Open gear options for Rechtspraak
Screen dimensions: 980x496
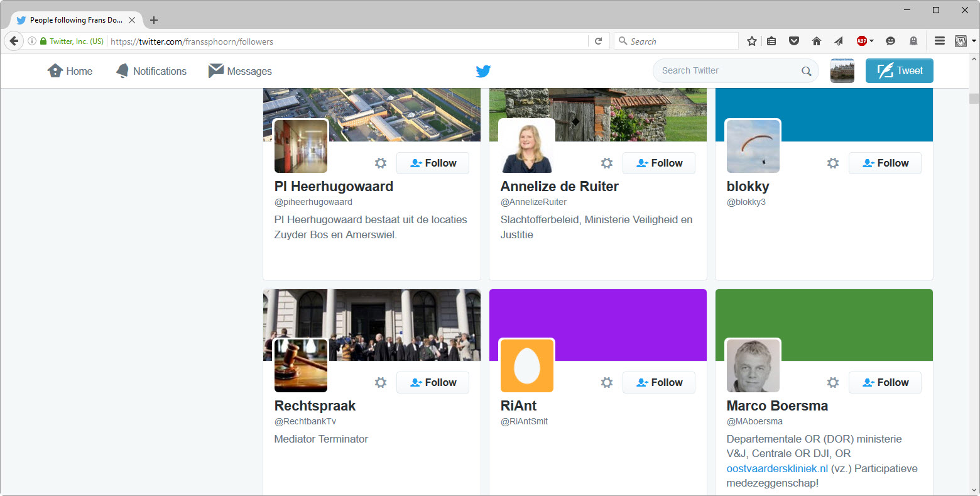pyautogui.click(x=381, y=383)
